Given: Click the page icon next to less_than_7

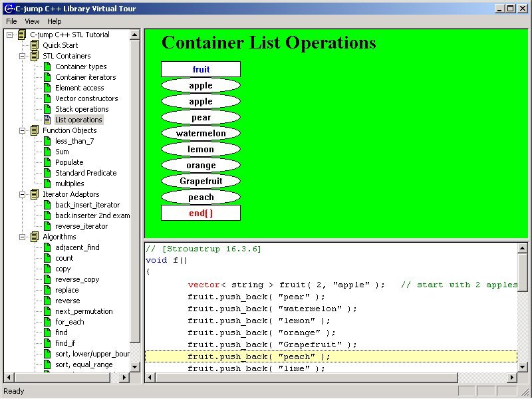Looking at the screenshot, I should point(47,141).
